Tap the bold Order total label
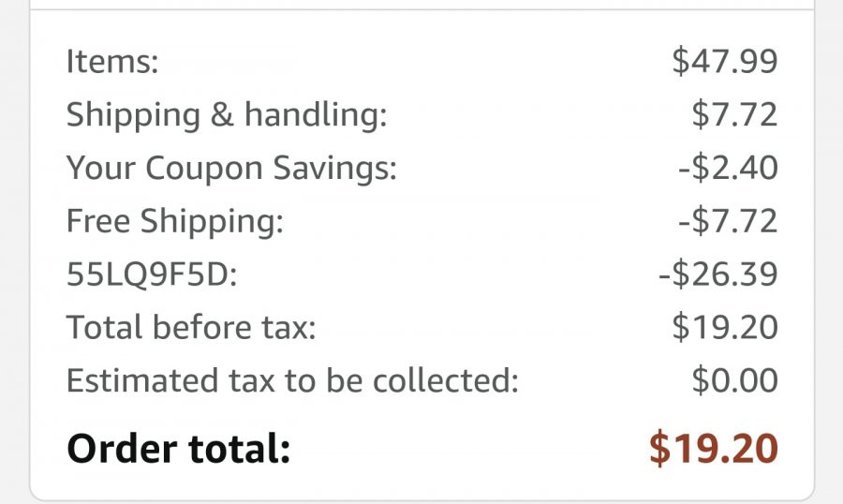This screenshot has height=504, width=843. (179, 449)
